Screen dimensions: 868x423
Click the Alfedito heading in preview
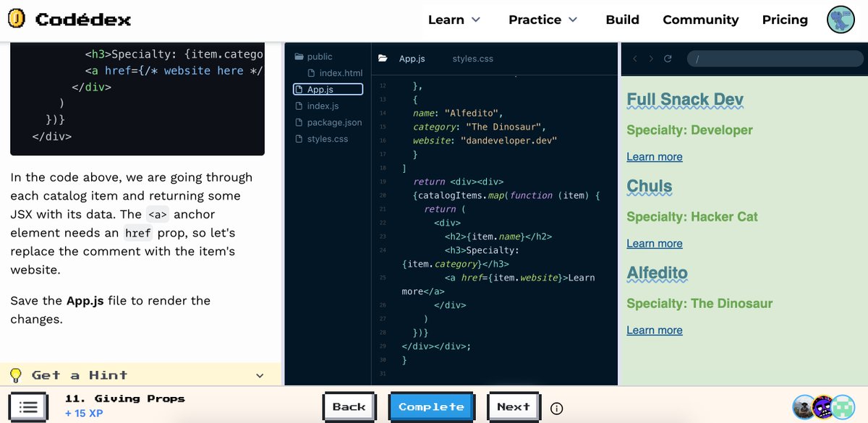[x=657, y=273]
